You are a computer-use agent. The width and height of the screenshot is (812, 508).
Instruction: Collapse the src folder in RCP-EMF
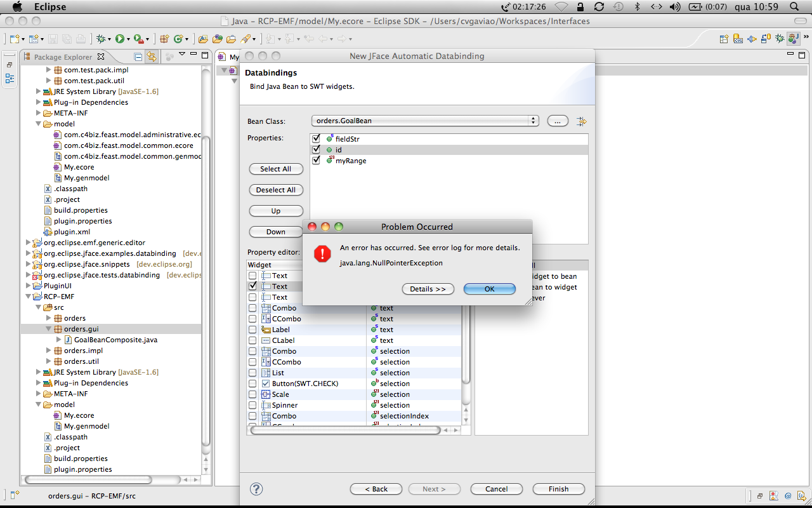tap(38, 307)
